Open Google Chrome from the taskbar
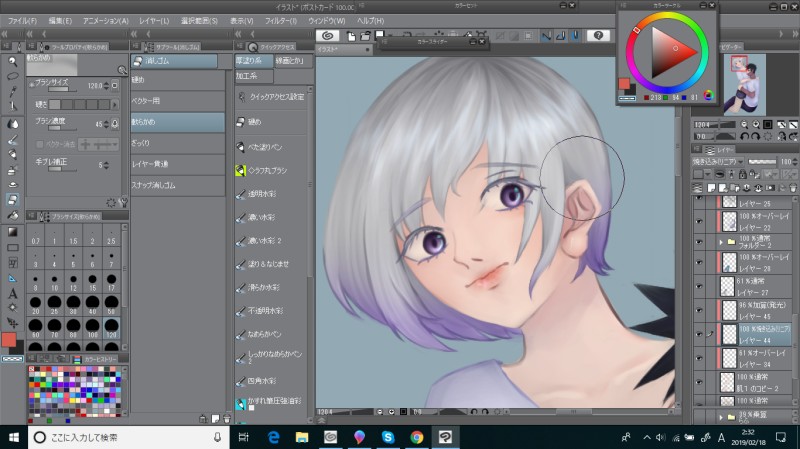 click(416, 437)
